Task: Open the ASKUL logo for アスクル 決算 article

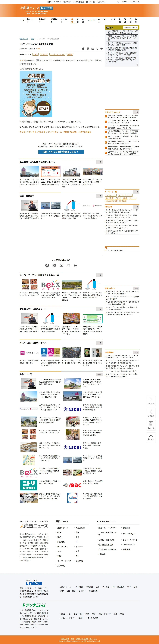Action: point(72,409)
